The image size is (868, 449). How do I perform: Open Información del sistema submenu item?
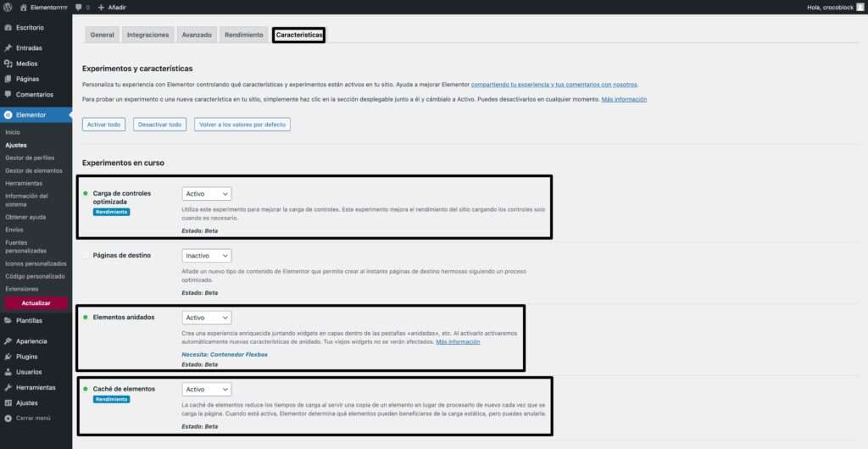pos(26,200)
